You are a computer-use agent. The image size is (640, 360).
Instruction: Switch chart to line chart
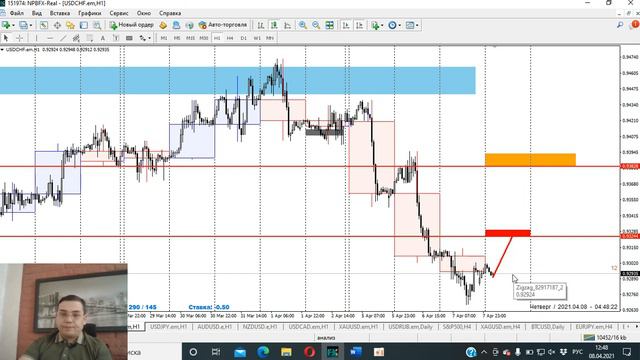[288, 25]
